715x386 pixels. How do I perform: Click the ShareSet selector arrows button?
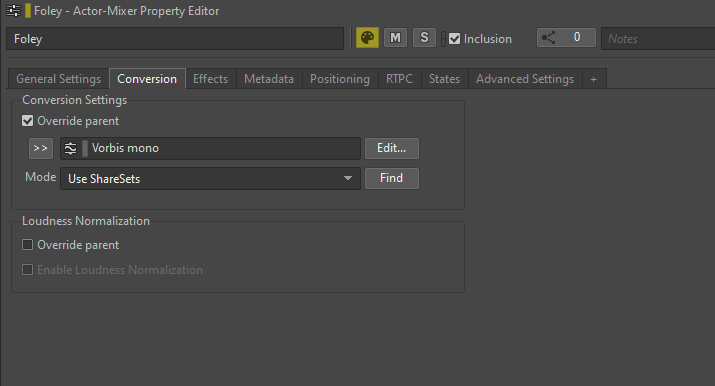41,149
